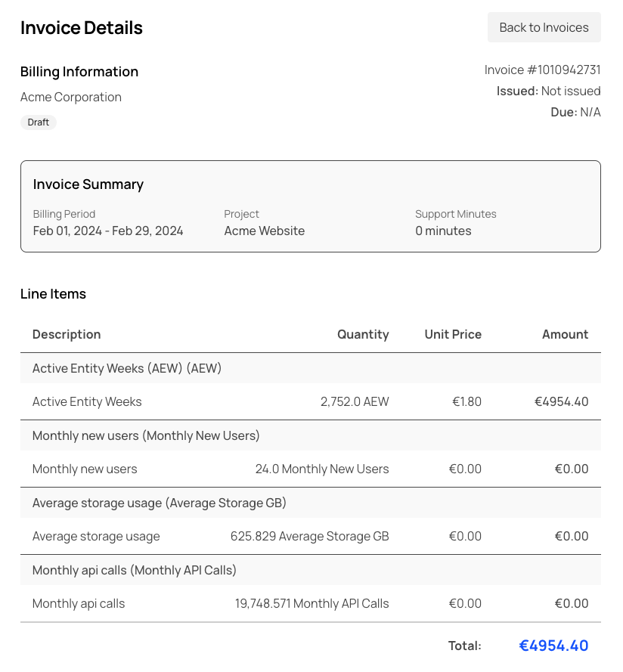Image resolution: width=623 pixels, height=672 pixels.
Task: Open the Invoice Summary section header
Action: (88, 184)
